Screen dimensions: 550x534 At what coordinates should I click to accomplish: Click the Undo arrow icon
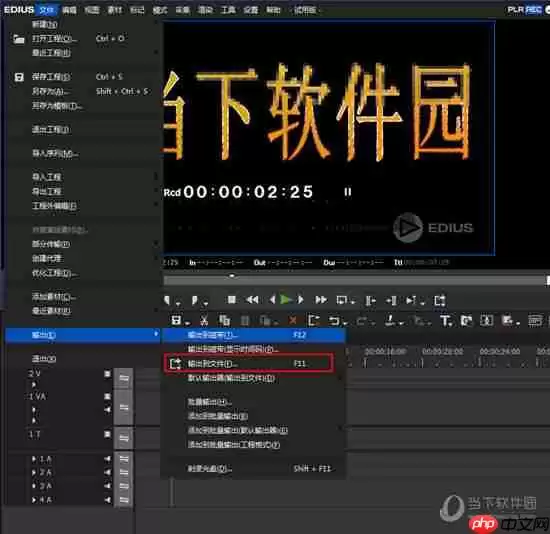click(335, 320)
